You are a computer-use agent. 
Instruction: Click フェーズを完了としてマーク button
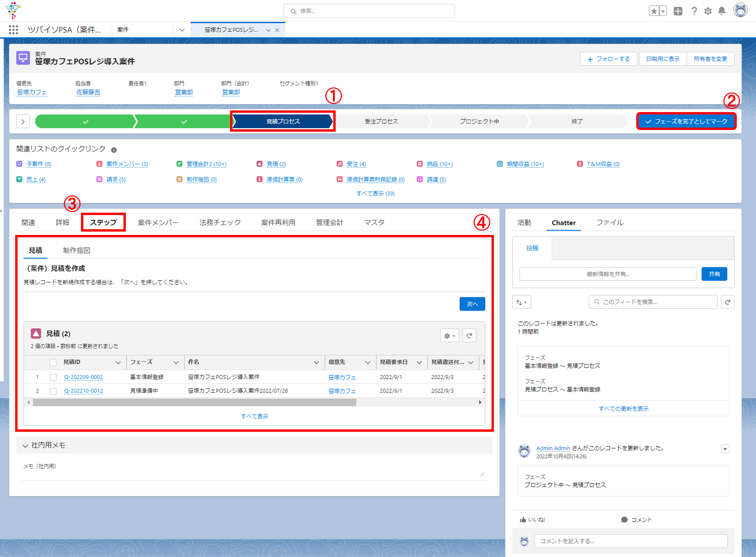coord(686,121)
